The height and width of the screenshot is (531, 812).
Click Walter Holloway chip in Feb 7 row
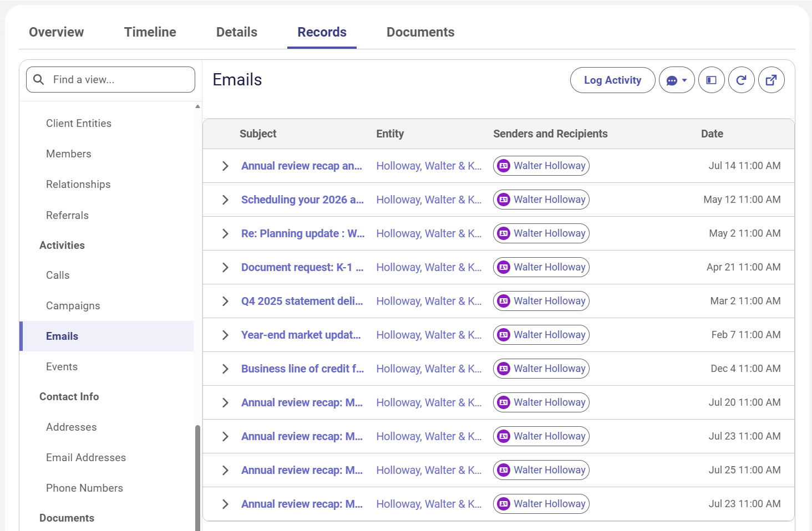[541, 335]
